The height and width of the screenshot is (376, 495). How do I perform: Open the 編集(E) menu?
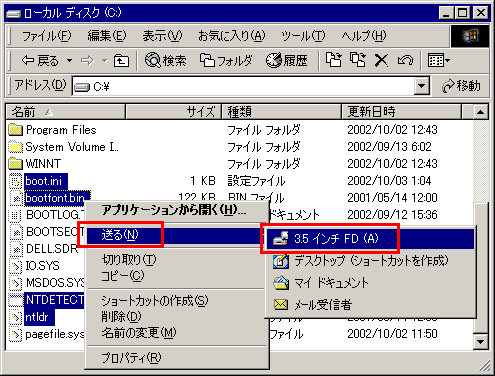pyautogui.click(x=107, y=36)
